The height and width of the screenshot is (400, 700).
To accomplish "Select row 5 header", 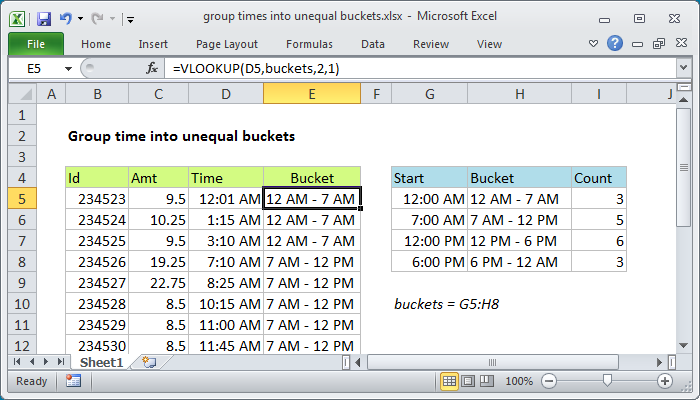I will pos(22,199).
